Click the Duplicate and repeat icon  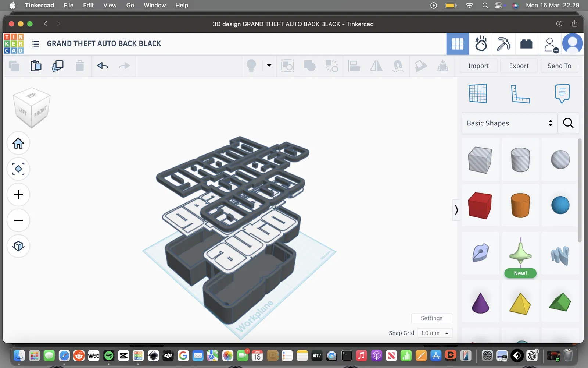click(x=58, y=66)
